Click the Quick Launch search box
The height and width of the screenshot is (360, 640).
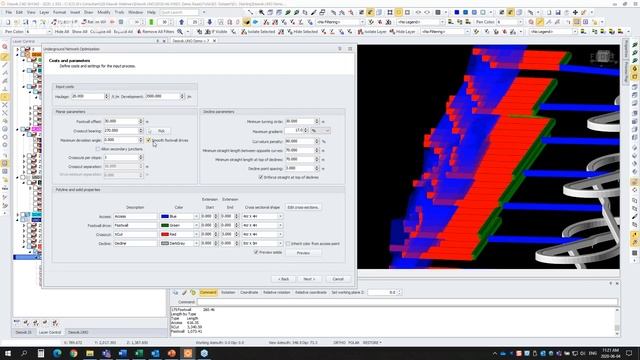click(x=179, y=13)
